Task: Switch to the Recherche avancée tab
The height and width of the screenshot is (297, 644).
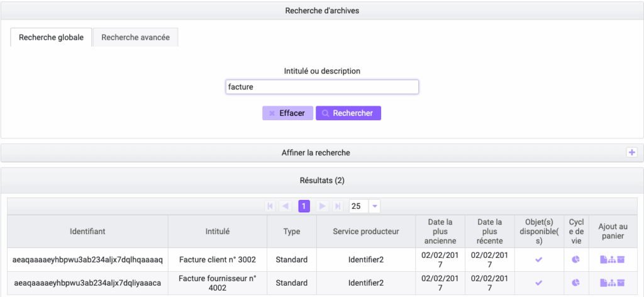Action: pyautogui.click(x=135, y=37)
